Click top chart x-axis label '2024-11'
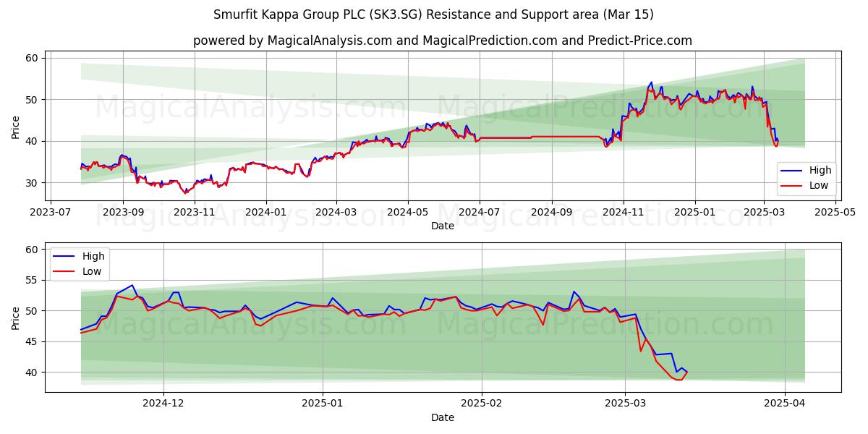 point(623,212)
